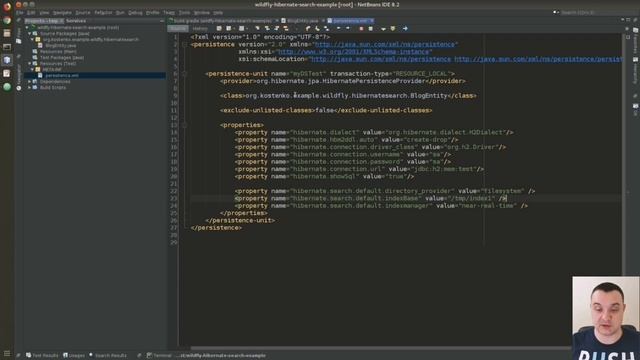Open the Run menu

(120, 13)
